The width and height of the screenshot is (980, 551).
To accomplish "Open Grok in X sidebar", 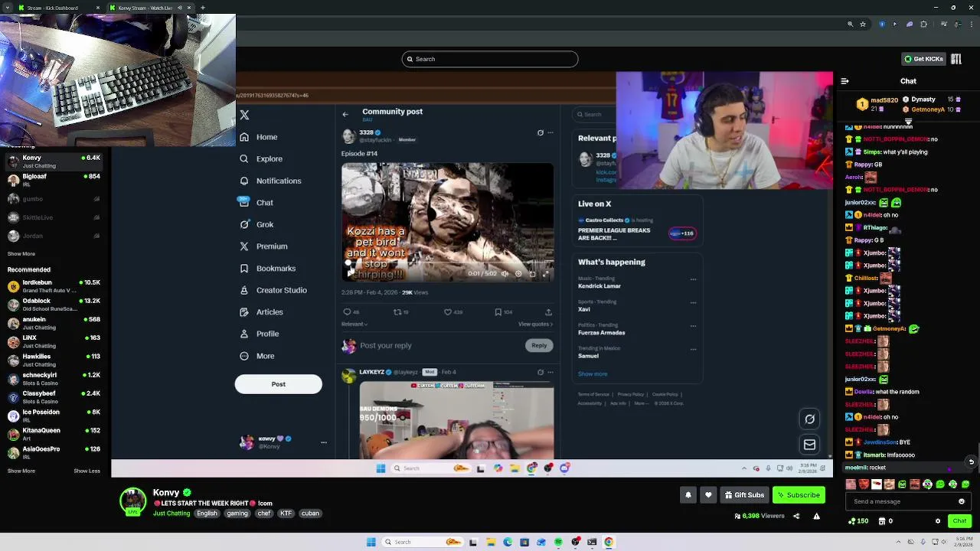I will coord(256,224).
